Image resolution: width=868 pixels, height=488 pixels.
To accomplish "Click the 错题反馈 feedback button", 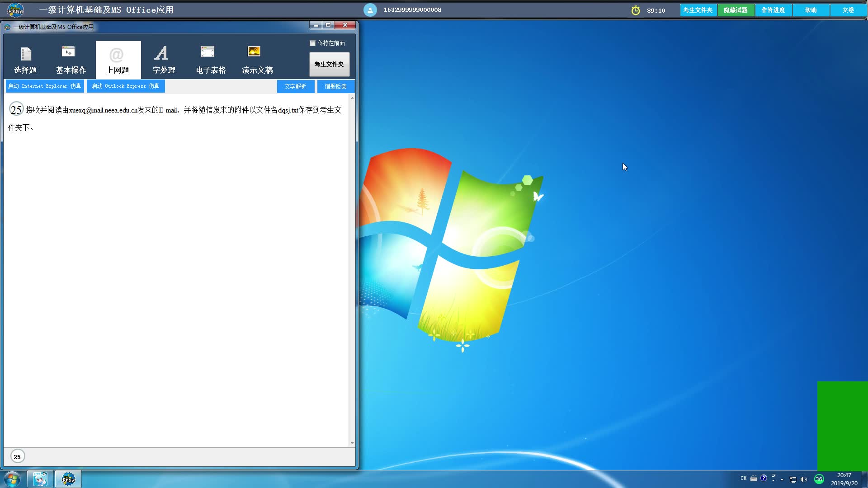I will click(x=336, y=86).
